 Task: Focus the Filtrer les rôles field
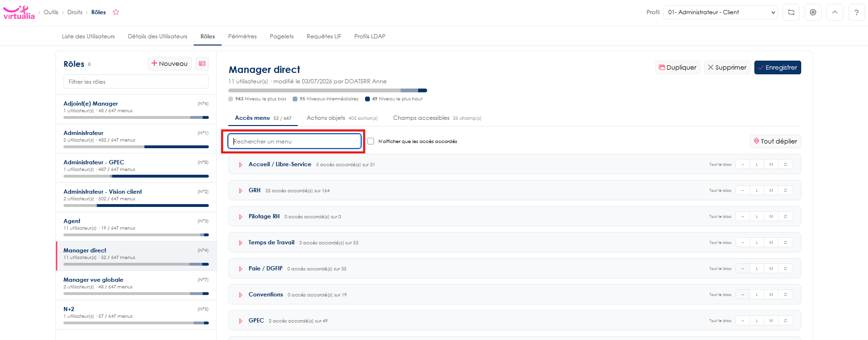pyautogui.click(x=136, y=81)
